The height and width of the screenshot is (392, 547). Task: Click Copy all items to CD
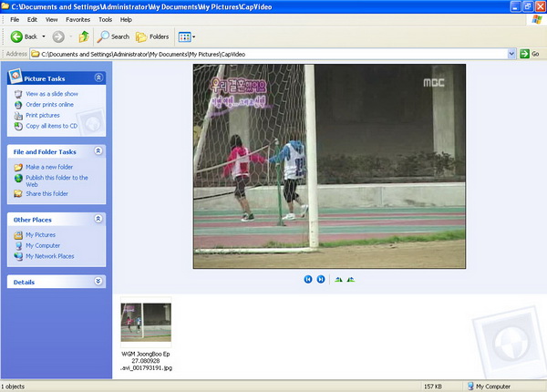click(x=52, y=126)
